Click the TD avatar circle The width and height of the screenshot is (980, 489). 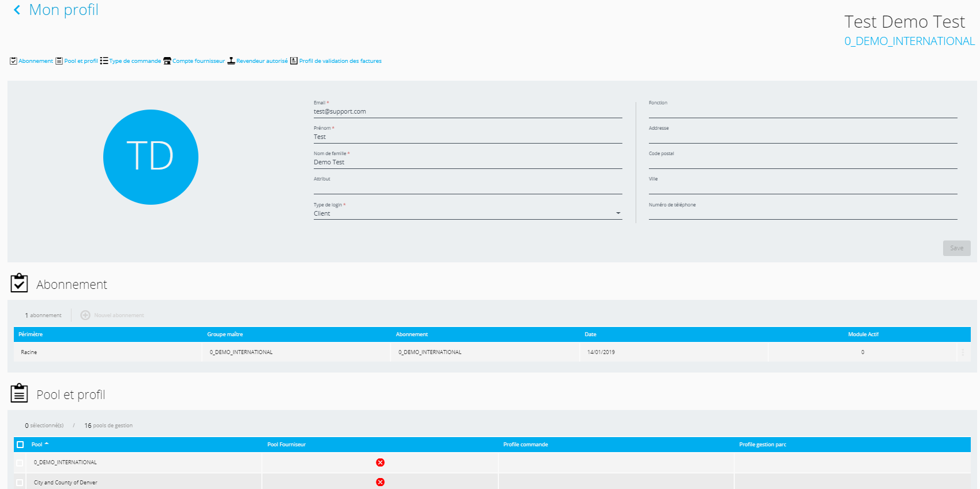point(151,157)
